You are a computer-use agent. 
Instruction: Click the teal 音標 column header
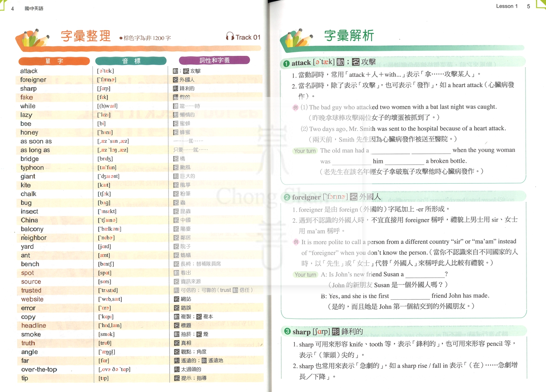(131, 61)
